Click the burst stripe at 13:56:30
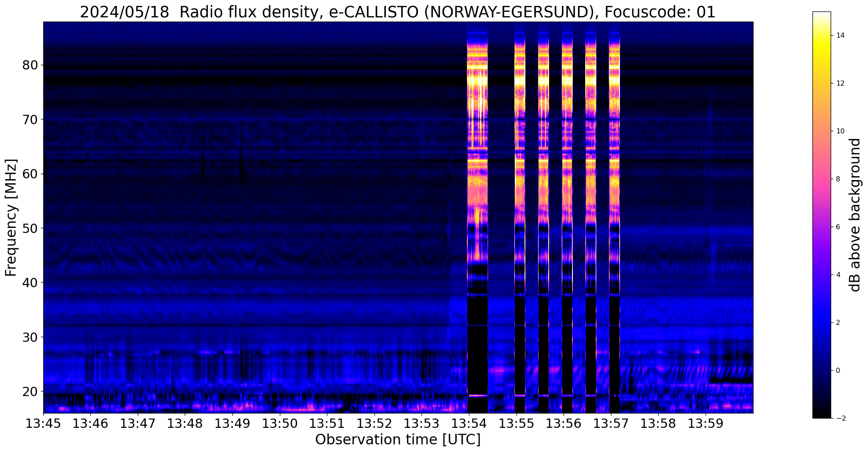The image size is (868, 452). coord(591,217)
